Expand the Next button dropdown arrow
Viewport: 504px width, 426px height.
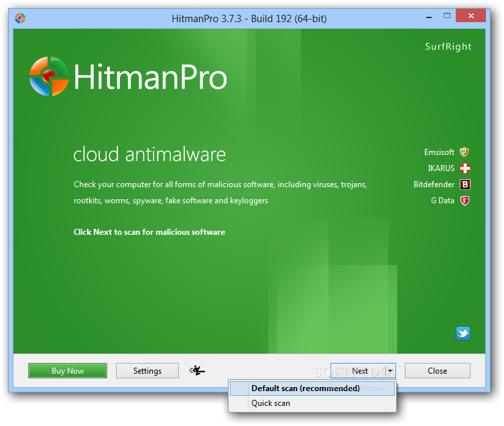pyautogui.click(x=391, y=371)
